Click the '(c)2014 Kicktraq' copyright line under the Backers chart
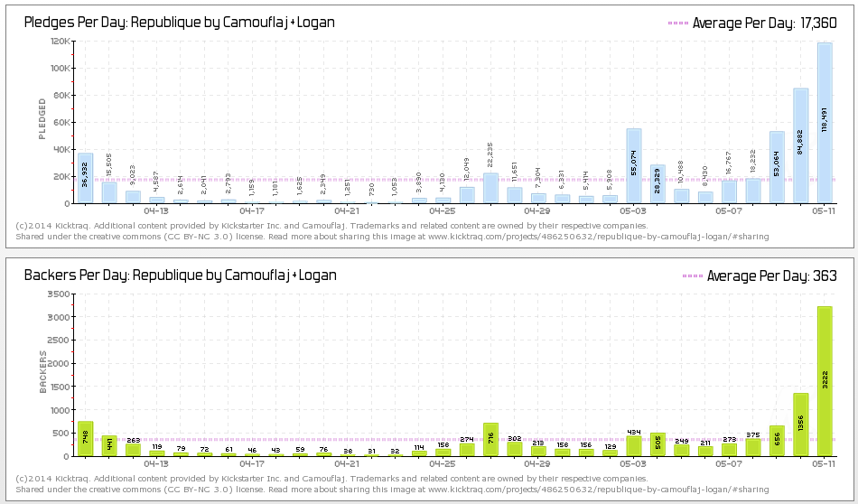Viewport: 858px width, 504px height. click(x=331, y=479)
